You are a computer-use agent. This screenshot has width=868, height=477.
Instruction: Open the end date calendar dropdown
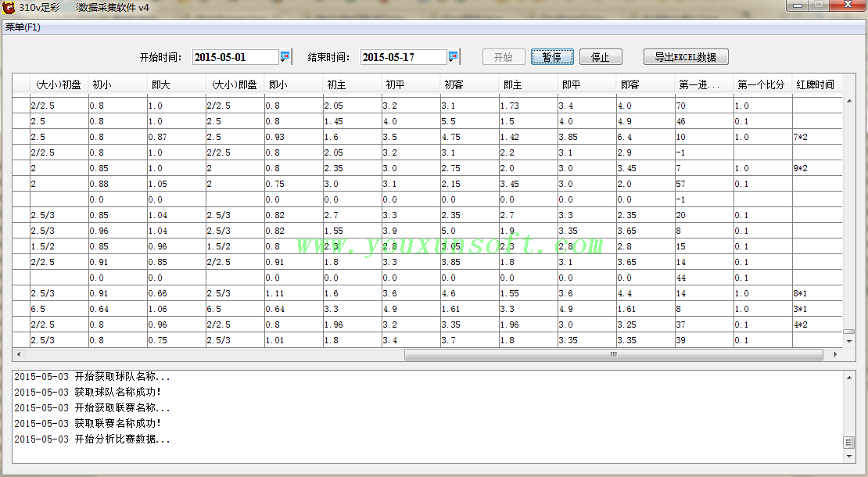coord(454,56)
